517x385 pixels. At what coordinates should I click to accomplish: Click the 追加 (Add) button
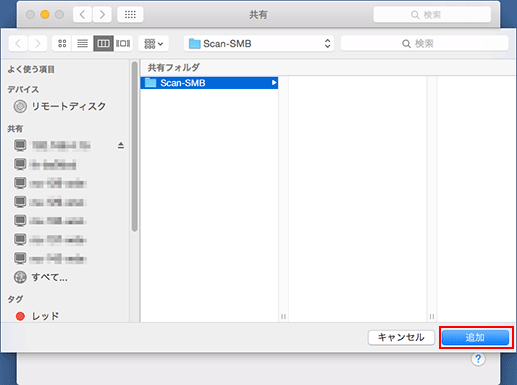tap(475, 337)
